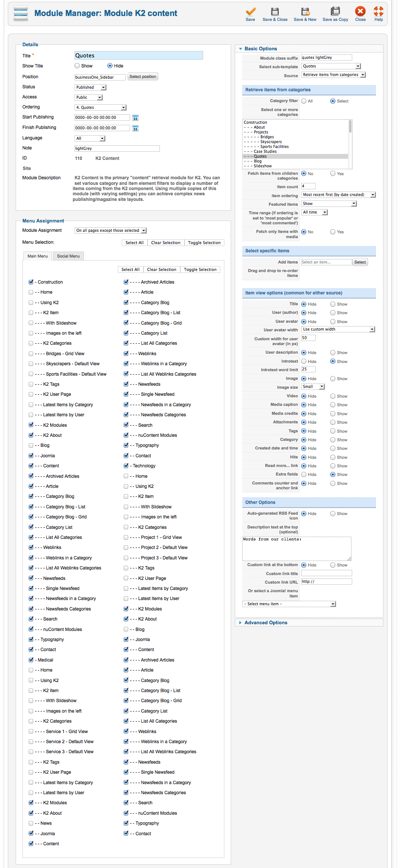
Task: Click the Select position button
Action: [143, 77]
